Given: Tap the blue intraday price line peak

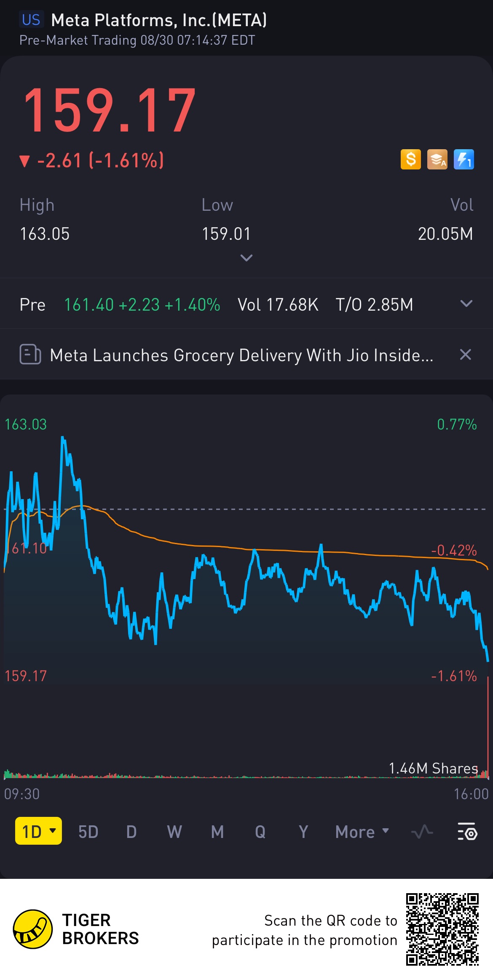Looking at the screenshot, I should click(x=63, y=438).
